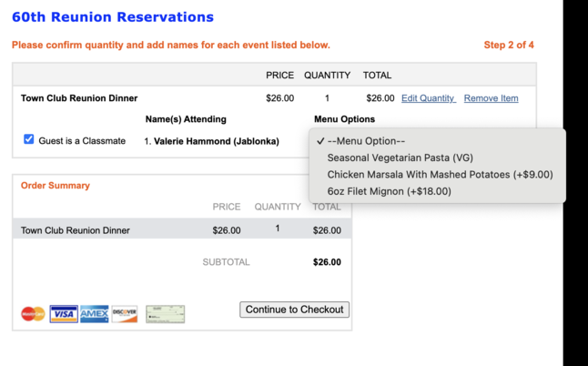The width and height of the screenshot is (588, 366).
Task: Click the paper check payment image
Action: click(166, 314)
